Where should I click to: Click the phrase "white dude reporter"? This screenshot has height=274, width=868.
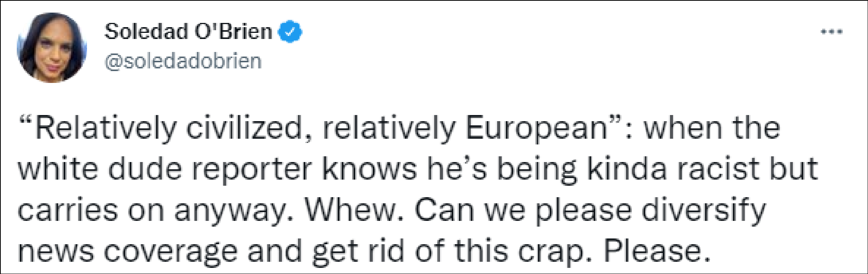(165, 169)
